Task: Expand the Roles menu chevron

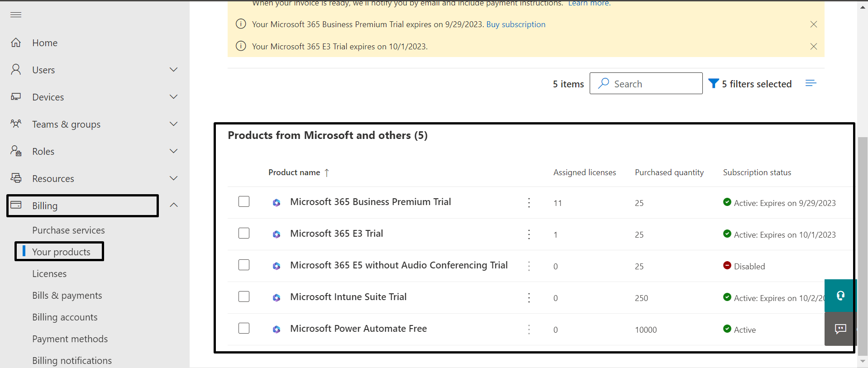Action: point(173,151)
